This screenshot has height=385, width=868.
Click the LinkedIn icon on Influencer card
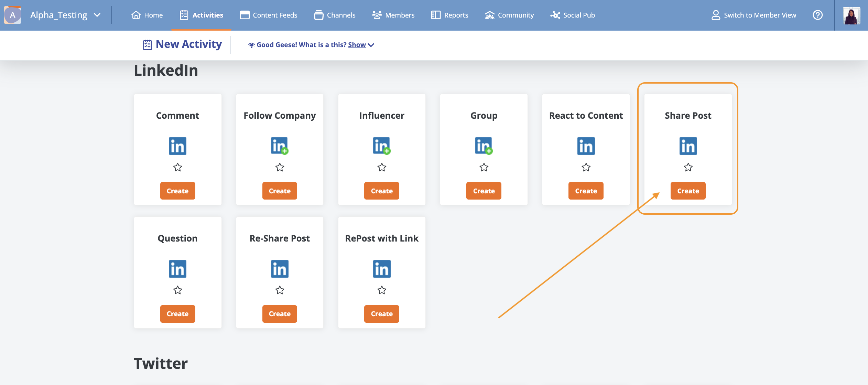click(382, 146)
